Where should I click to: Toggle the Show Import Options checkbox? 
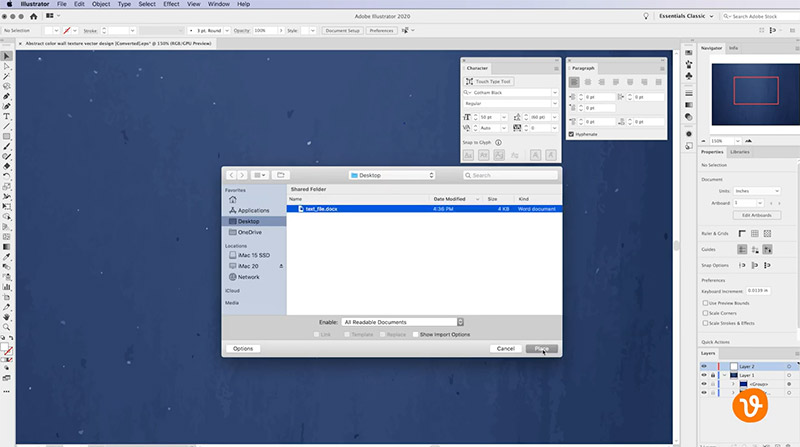tap(415, 335)
